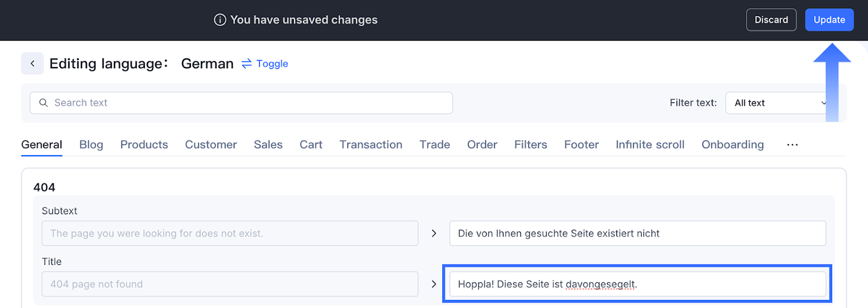Click the German Subtext translation field

tap(637, 233)
